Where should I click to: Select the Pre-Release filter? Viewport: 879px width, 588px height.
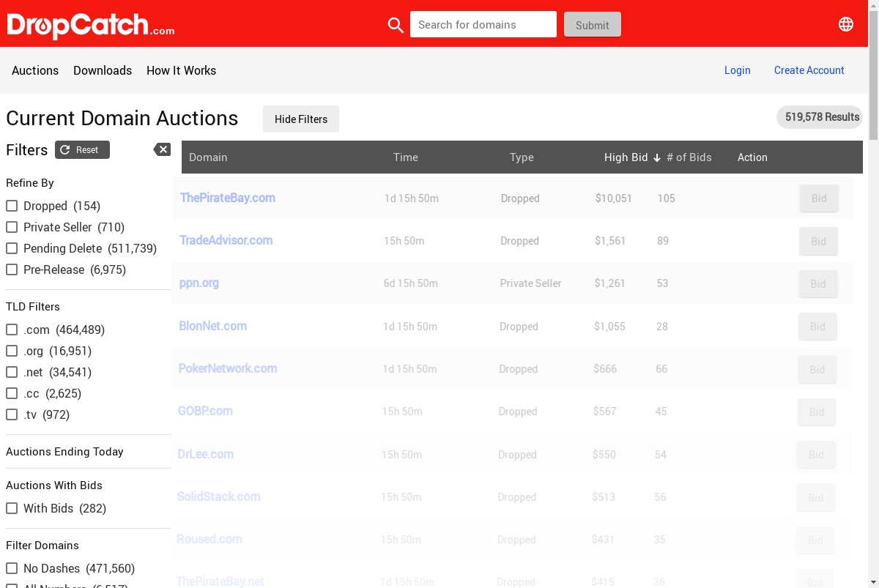[x=12, y=269]
